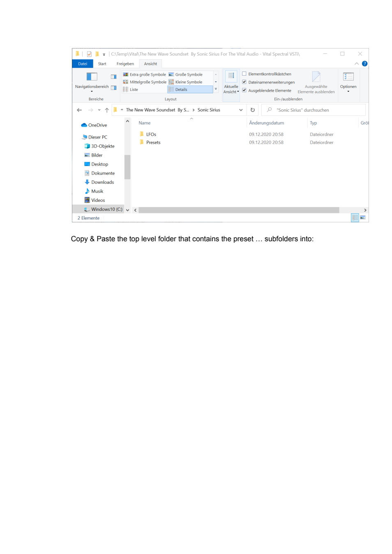Select Mittelgroße Symbole layout
The width and height of the screenshot is (392, 554).
(x=145, y=82)
